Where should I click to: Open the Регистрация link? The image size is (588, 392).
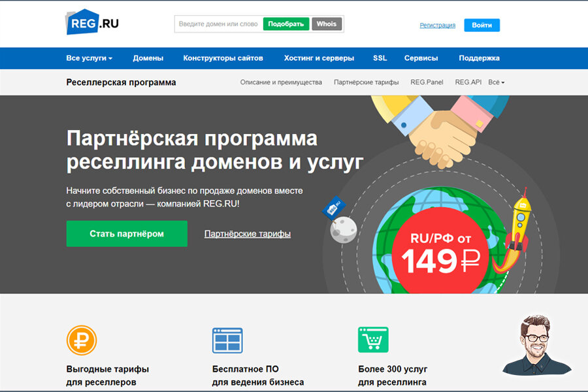437,25
